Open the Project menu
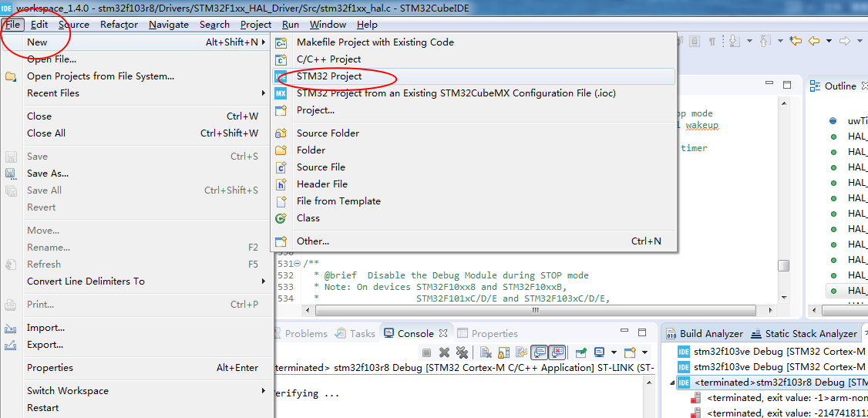The image size is (868, 418). tap(256, 25)
